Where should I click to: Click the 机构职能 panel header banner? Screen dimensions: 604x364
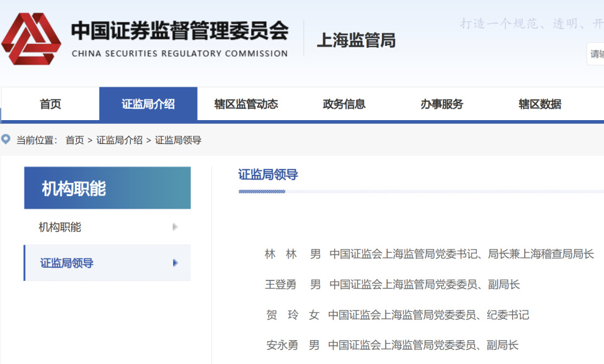click(x=107, y=187)
